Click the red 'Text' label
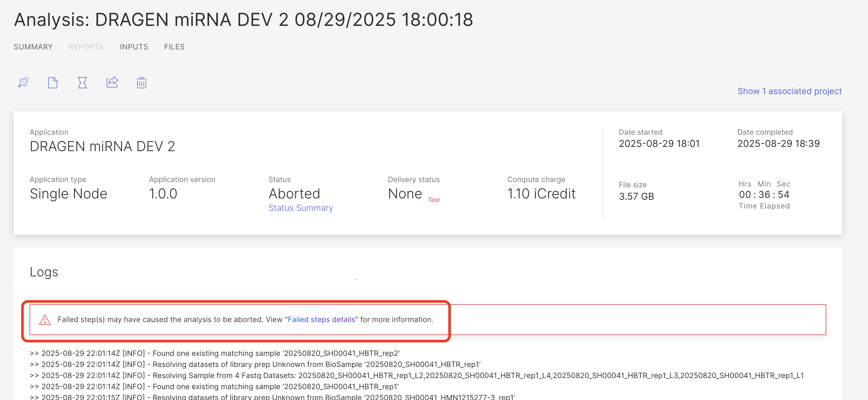The image size is (868, 400). [434, 200]
